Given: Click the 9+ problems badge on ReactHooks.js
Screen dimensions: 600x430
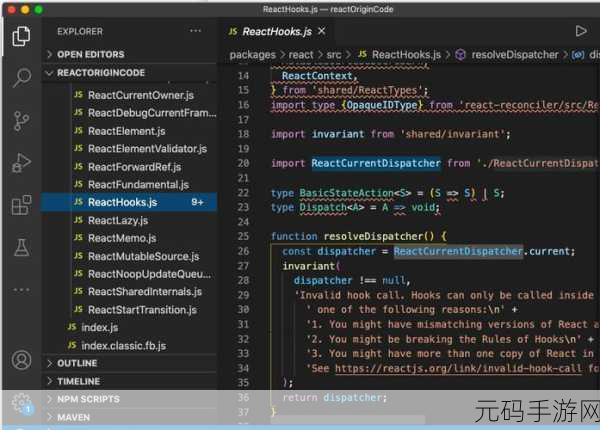Looking at the screenshot, I should [x=197, y=202].
